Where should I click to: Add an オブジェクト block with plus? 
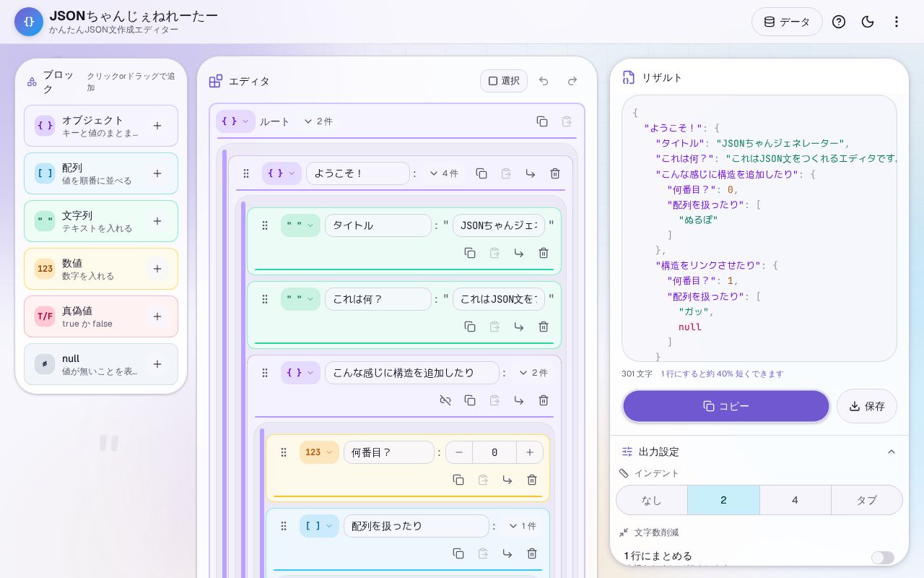tap(157, 126)
